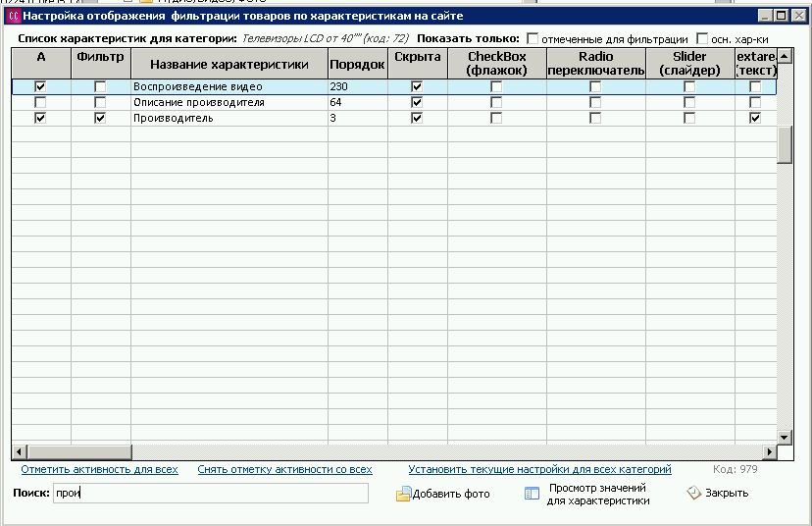Screen dimensions: 812x526
Task: Check column A for 'Описание производителя'
Action: pyautogui.click(x=40, y=103)
